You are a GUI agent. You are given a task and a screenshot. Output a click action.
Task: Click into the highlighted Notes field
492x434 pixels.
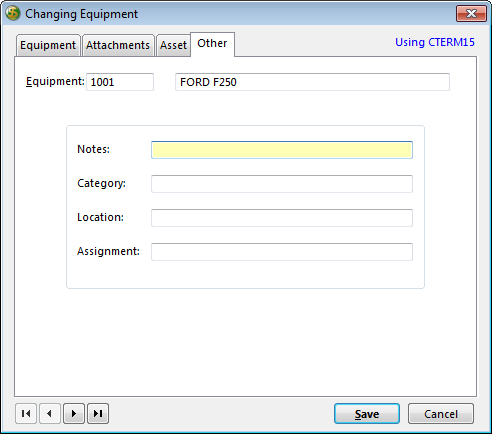282,150
